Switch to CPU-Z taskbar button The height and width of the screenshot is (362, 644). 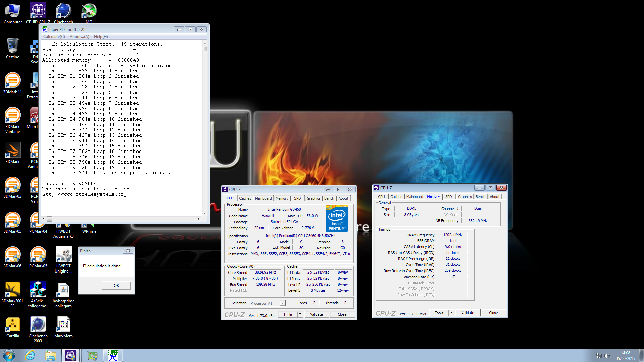(71, 355)
